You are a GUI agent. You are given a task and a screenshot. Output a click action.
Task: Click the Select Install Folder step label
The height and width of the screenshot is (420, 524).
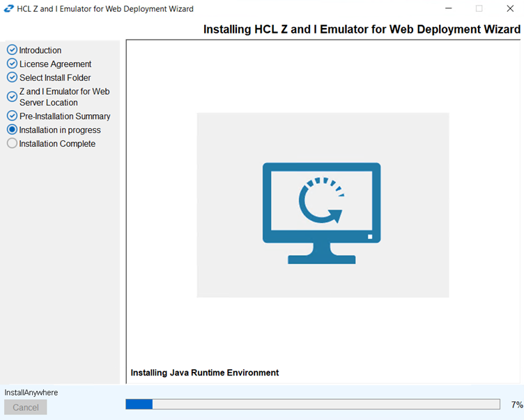[55, 77]
